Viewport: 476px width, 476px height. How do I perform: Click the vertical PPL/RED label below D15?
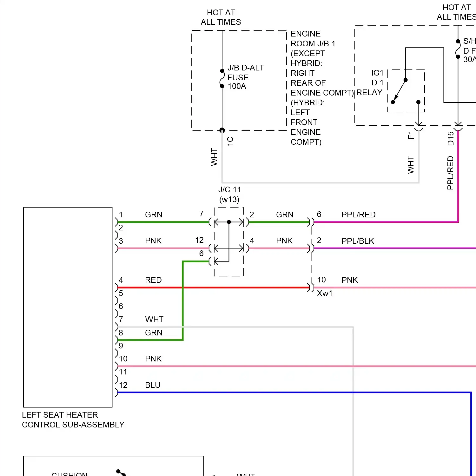450,173
